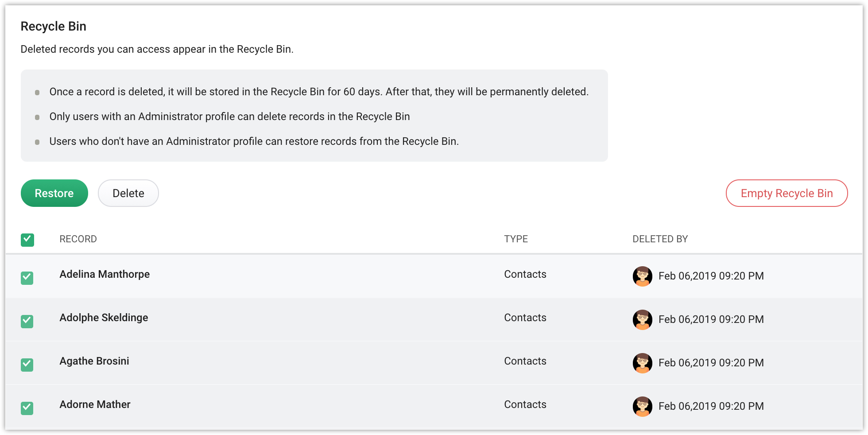Click the Empty Recycle Bin button
The width and height of the screenshot is (868, 435).
pyautogui.click(x=787, y=193)
